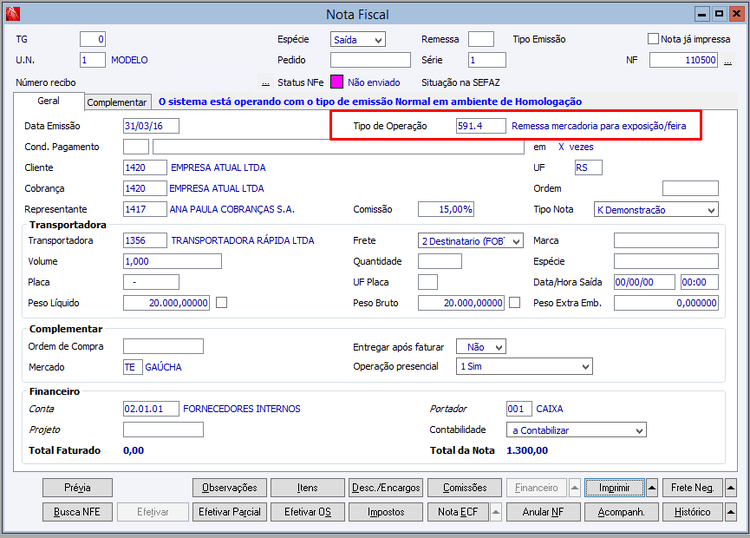Image resolution: width=750 pixels, height=538 pixels.
Task: Check 'Nota já impressa' checkbox
Action: point(653,39)
